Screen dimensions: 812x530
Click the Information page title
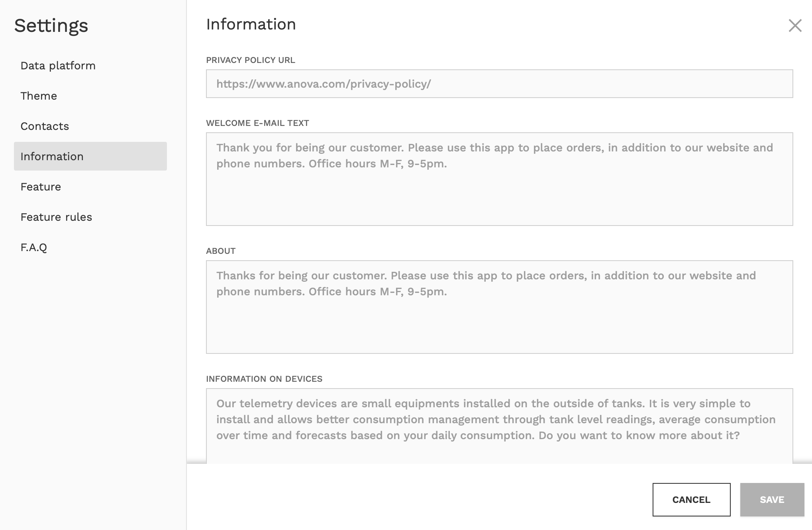[251, 24]
